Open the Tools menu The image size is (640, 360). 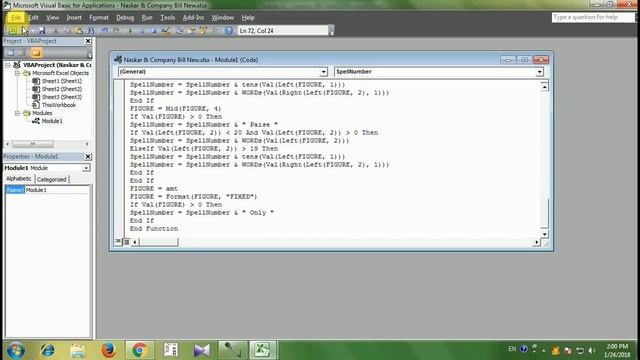tap(167, 18)
